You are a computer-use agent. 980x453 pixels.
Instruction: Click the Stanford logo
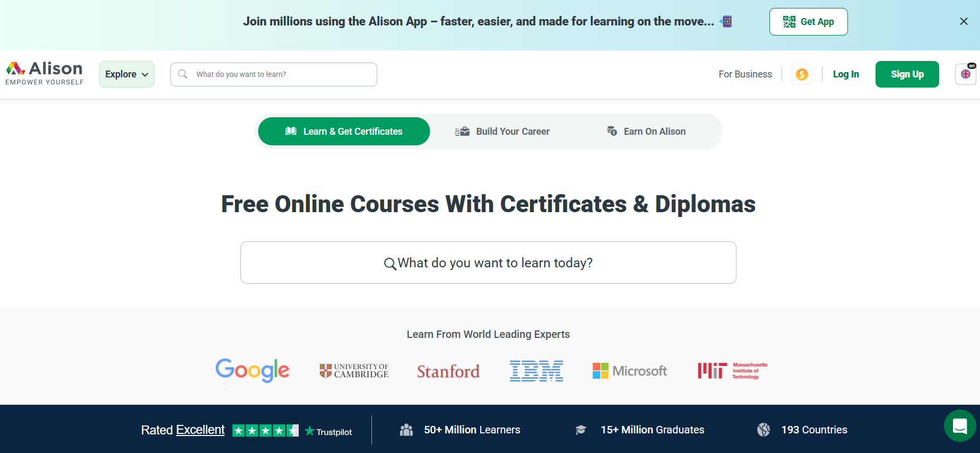pos(448,371)
